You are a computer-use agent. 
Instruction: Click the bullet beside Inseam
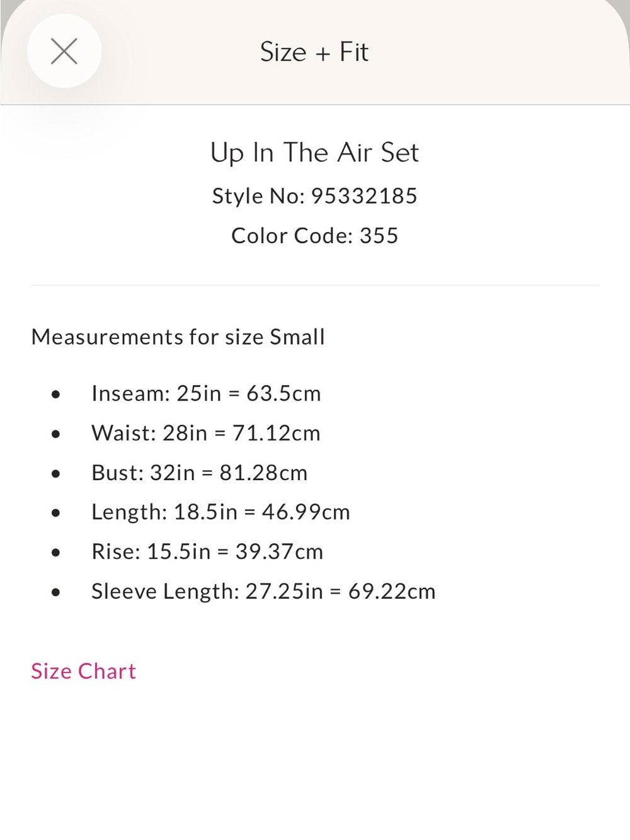(56, 395)
